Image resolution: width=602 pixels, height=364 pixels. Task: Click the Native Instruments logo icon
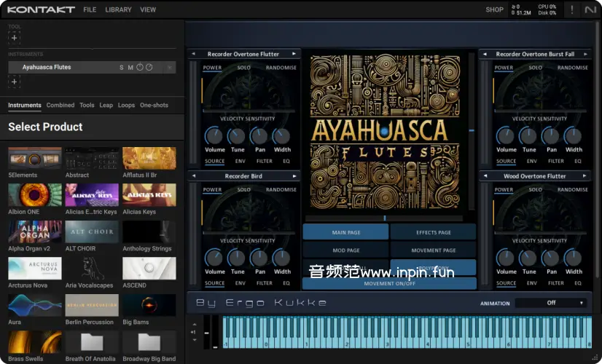tap(590, 9)
